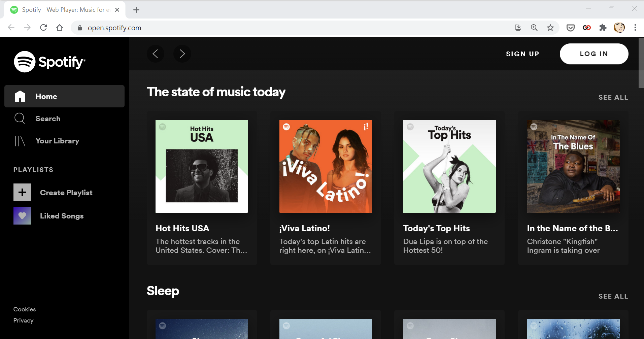Go to browser home page
Viewport: 644px width, 339px height.
tap(60, 28)
